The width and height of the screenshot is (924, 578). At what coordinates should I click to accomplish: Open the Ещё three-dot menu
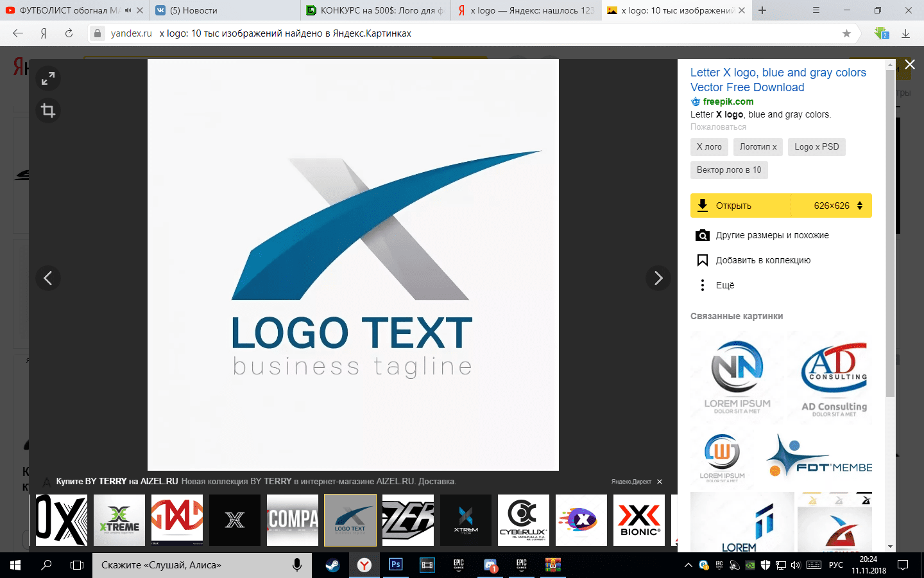(703, 285)
